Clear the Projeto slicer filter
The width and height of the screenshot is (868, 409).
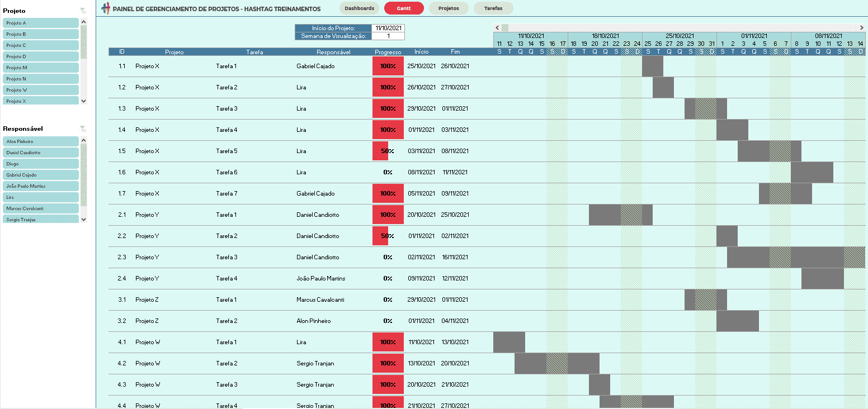pos(83,11)
